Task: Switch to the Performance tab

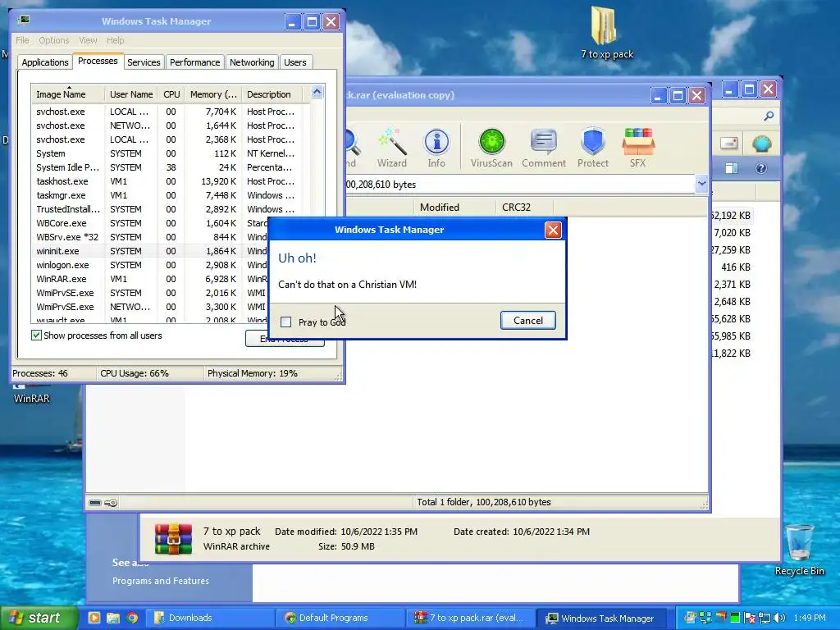Action: point(194,62)
